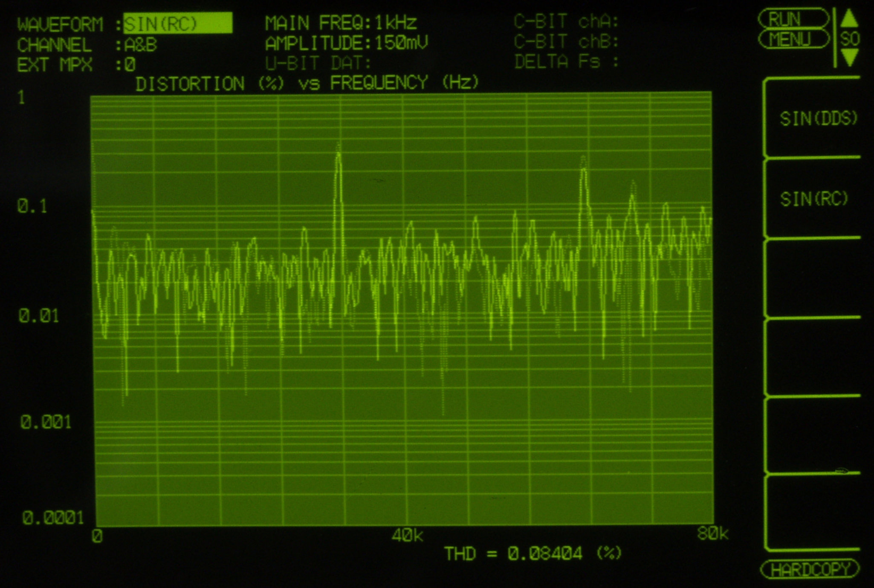This screenshot has width=874, height=588.
Task: Click the dimmed U-BIT DAT field
Action: click(318, 64)
